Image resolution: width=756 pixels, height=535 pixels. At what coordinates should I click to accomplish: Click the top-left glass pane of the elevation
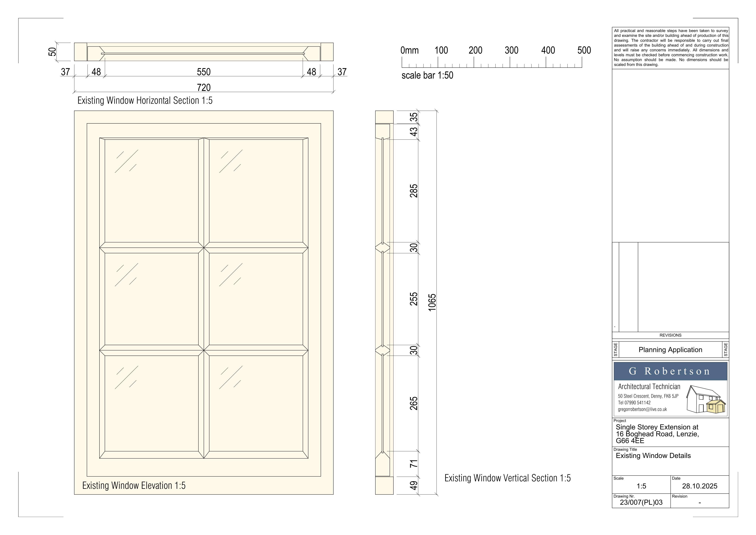pos(152,191)
